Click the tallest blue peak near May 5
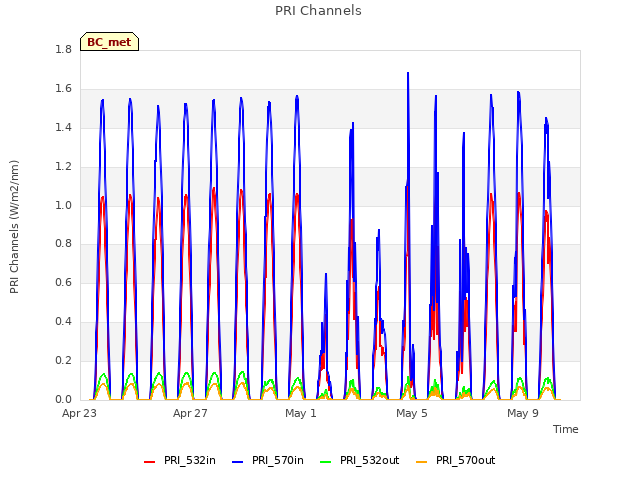640x480 pixels. coord(408,74)
